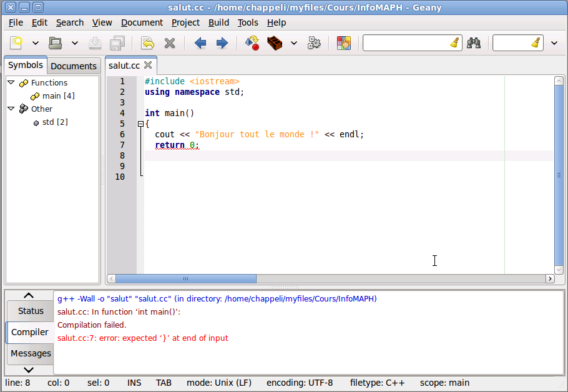Clear search field with broom icon
Viewport: 568px width, 392px height.
point(454,43)
